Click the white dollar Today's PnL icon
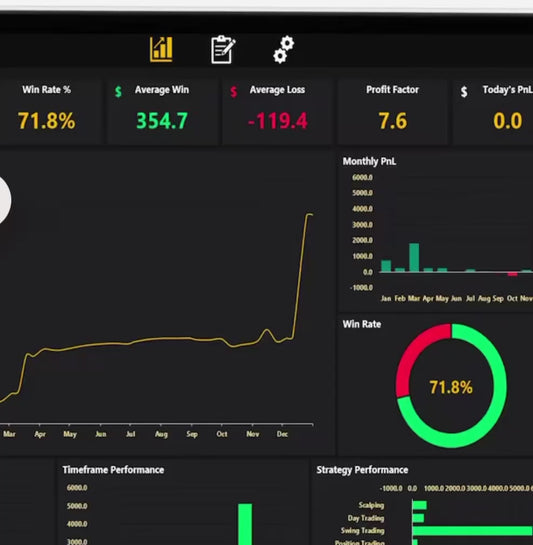Screen dimensions: 533x545 pos(464,91)
